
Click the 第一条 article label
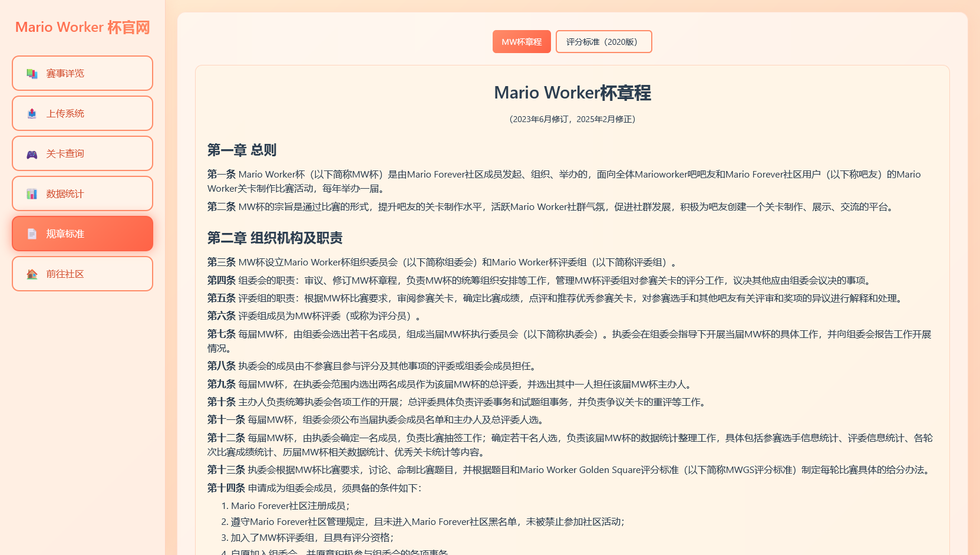[x=222, y=174]
